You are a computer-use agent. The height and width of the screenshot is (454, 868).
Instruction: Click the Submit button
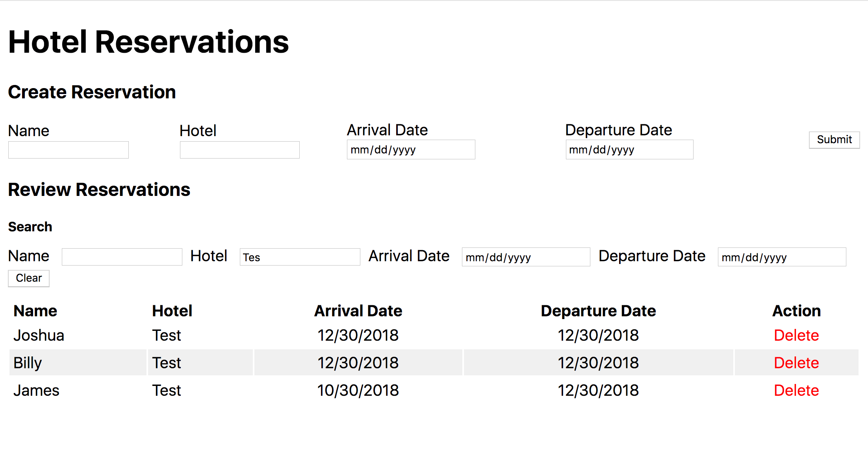point(834,140)
